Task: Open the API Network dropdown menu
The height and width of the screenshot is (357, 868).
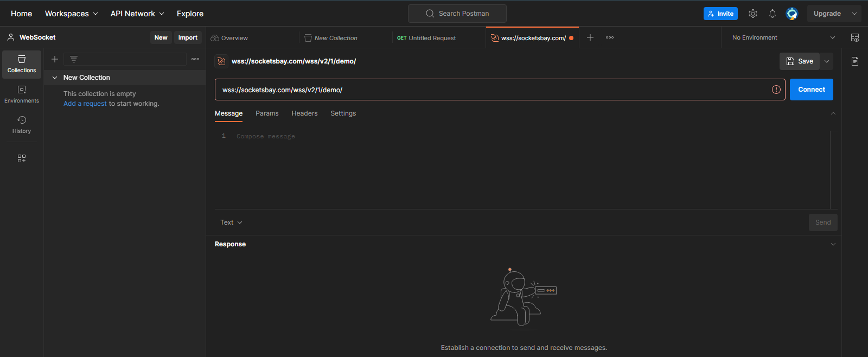Action: point(137,14)
